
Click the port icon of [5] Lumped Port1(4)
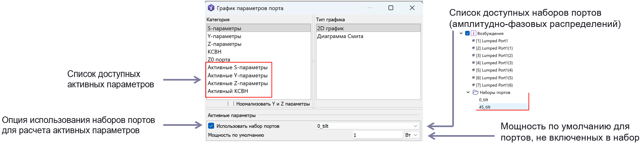point(474,70)
